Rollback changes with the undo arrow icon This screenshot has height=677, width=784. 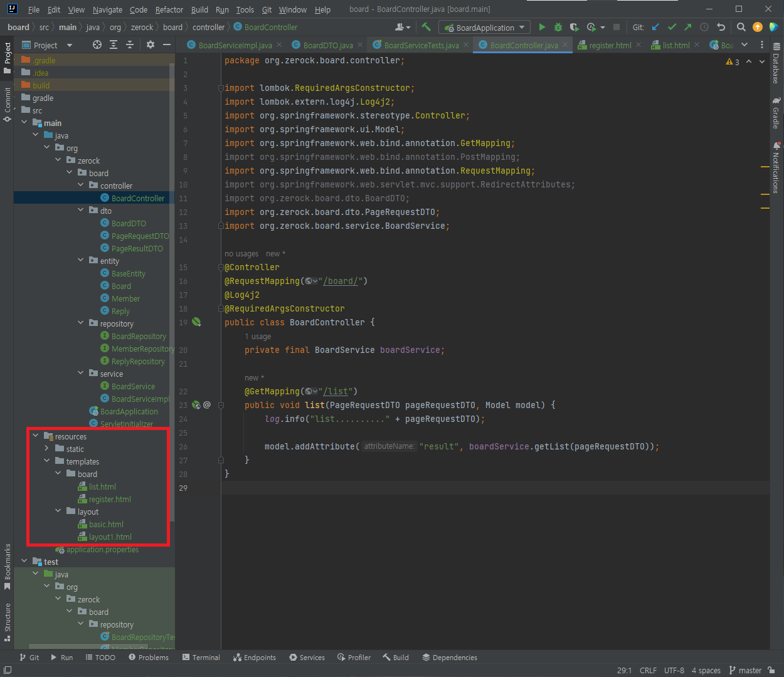tap(721, 27)
